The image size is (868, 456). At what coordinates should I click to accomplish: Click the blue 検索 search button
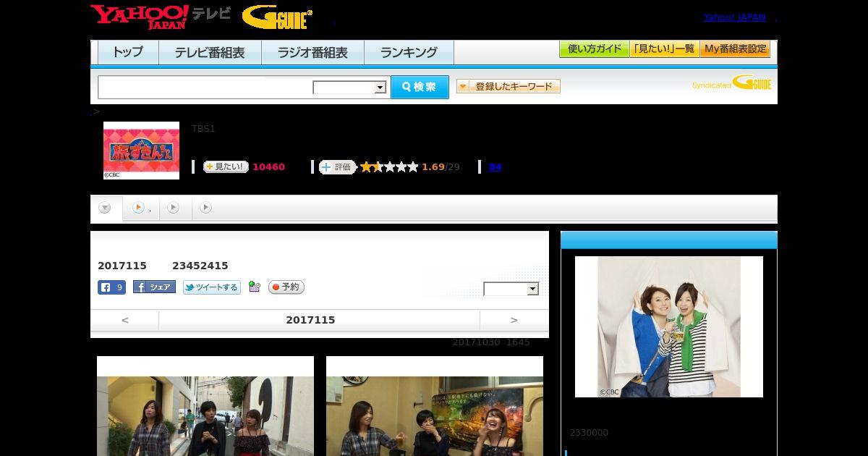click(x=420, y=87)
